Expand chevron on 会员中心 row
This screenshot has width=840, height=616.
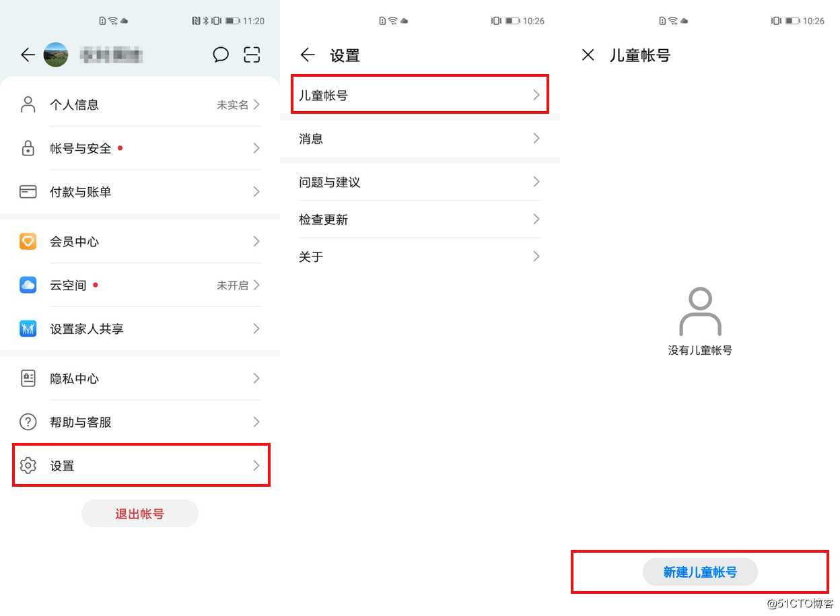pyautogui.click(x=256, y=241)
